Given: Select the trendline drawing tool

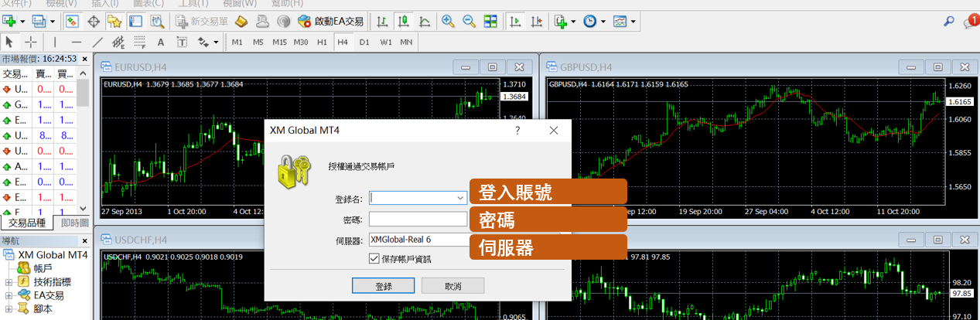Looking at the screenshot, I should pos(97,42).
